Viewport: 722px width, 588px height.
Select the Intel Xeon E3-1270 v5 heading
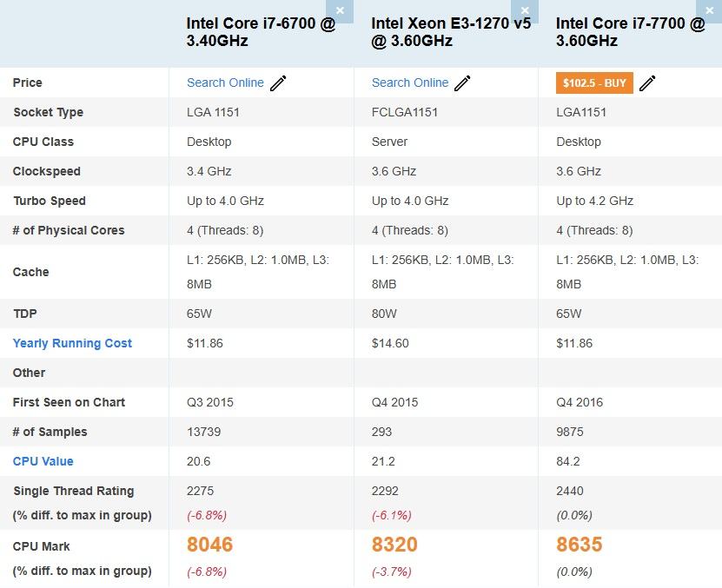point(450,32)
